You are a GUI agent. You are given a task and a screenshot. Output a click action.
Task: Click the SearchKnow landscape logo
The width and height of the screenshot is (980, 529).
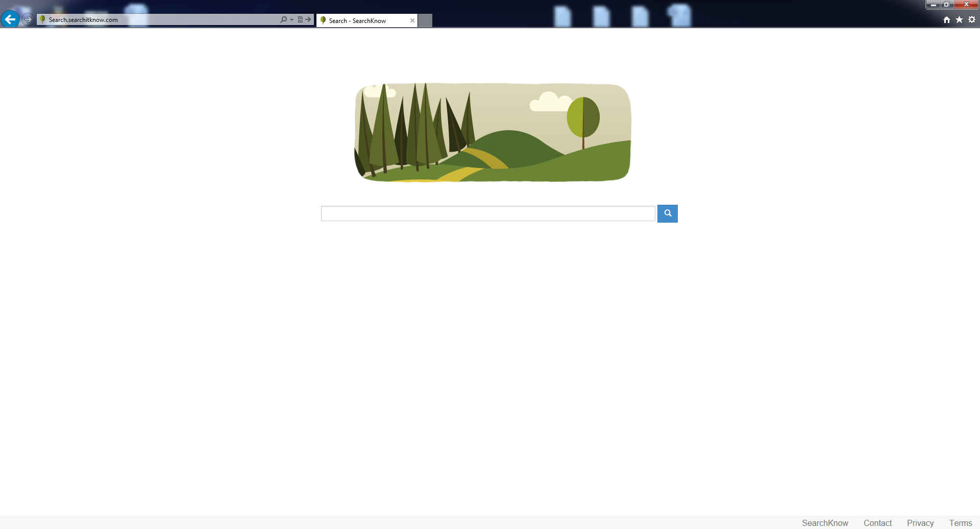tap(493, 132)
